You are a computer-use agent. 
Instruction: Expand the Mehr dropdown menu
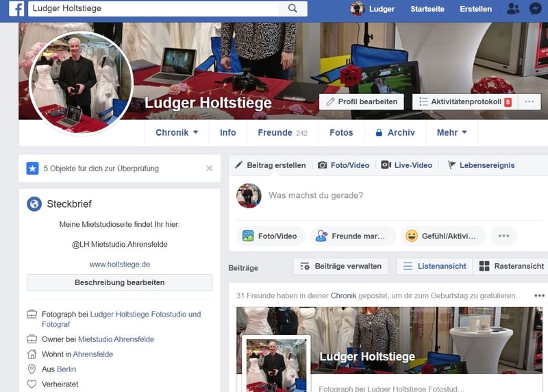(451, 133)
